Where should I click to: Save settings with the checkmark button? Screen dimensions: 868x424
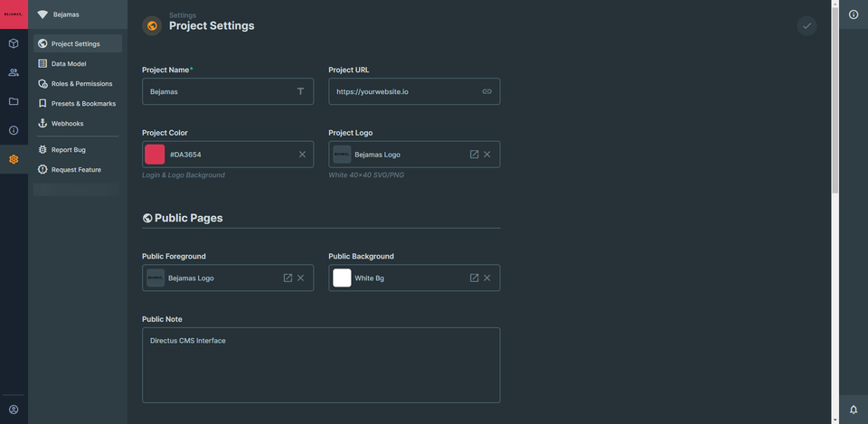tap(807, 26)
